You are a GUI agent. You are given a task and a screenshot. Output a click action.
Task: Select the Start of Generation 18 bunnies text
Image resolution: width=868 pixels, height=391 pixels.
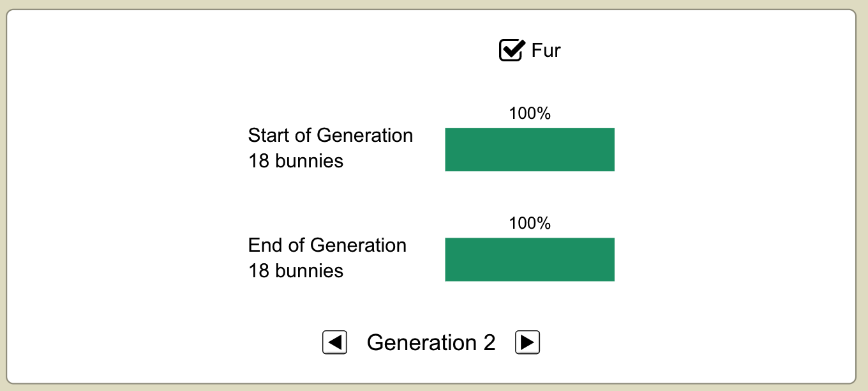pos(331,148)
